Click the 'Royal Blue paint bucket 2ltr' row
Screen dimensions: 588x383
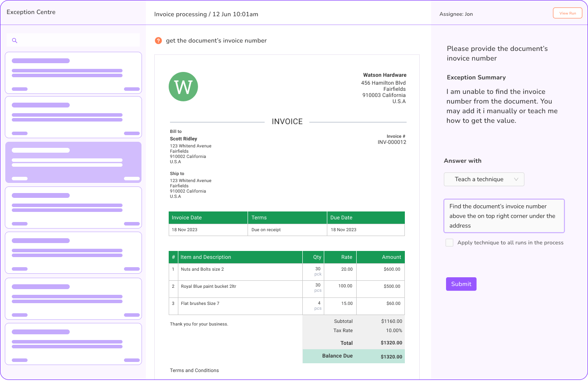click(287, 289)
